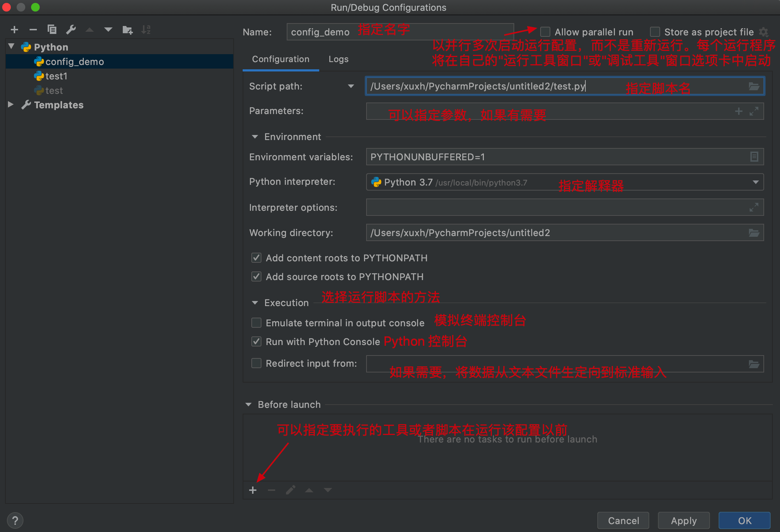Collapse the Before launch section
This screenshot has width=780, height=532.
click(248, 405)
